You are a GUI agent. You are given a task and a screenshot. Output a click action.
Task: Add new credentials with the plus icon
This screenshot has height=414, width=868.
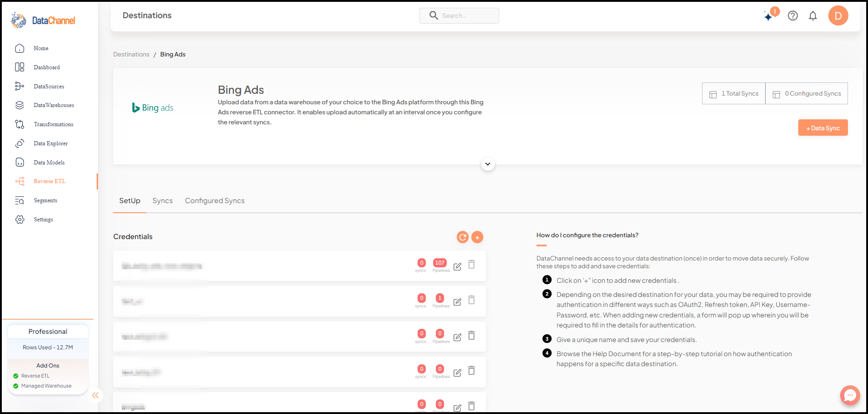[x=477, y=237]
